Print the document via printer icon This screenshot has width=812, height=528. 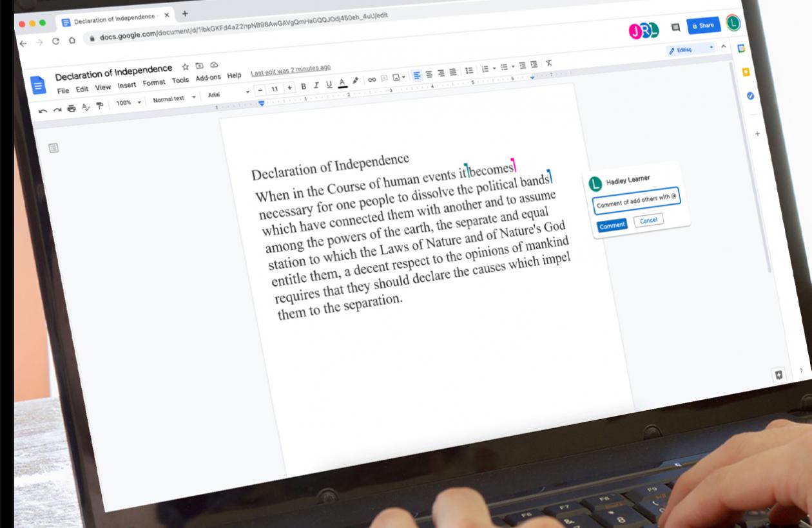(x=72, y=108)
